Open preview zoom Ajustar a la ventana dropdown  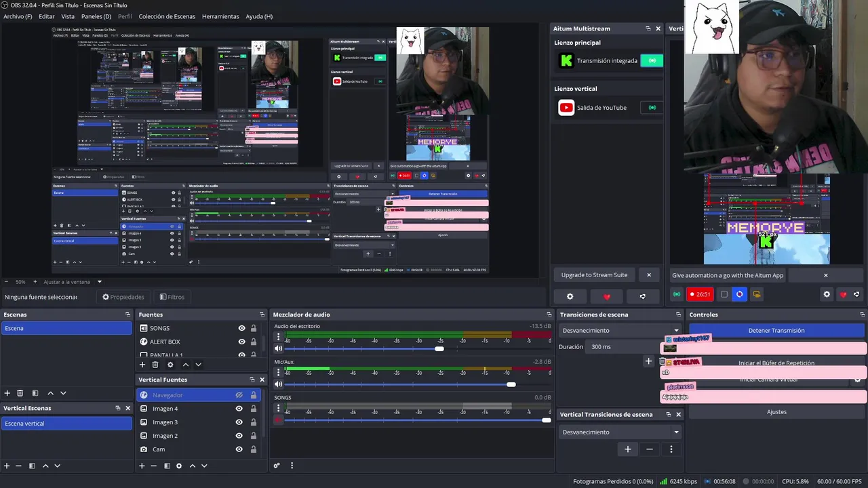73,282
